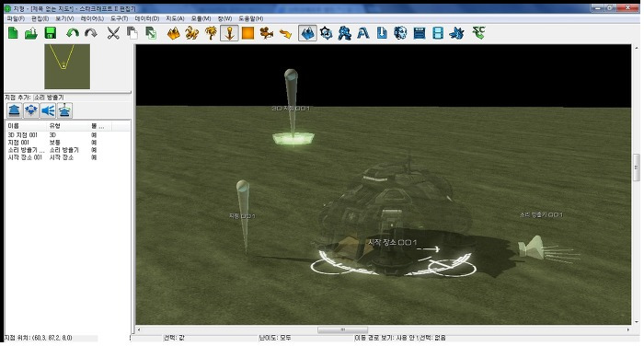
Task: Select 시작 장소 001 row in list
Action: 68,157
